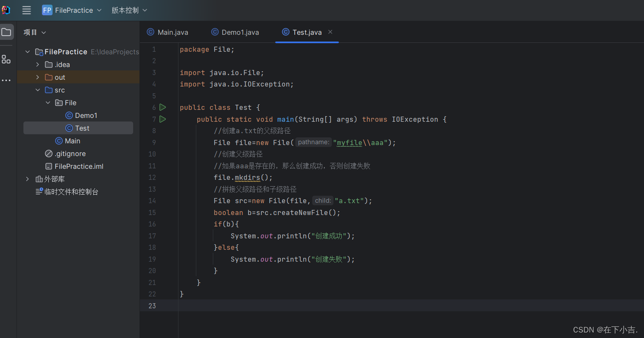Click the pathname parameter hint
Image resolution: width=644 pixels, height=338 pixels.
click(313, 142)
